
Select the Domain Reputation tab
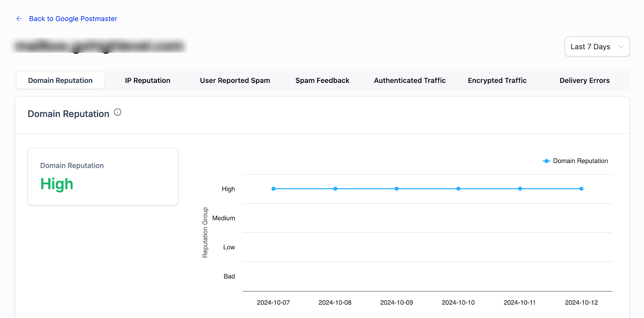(60, 81)
